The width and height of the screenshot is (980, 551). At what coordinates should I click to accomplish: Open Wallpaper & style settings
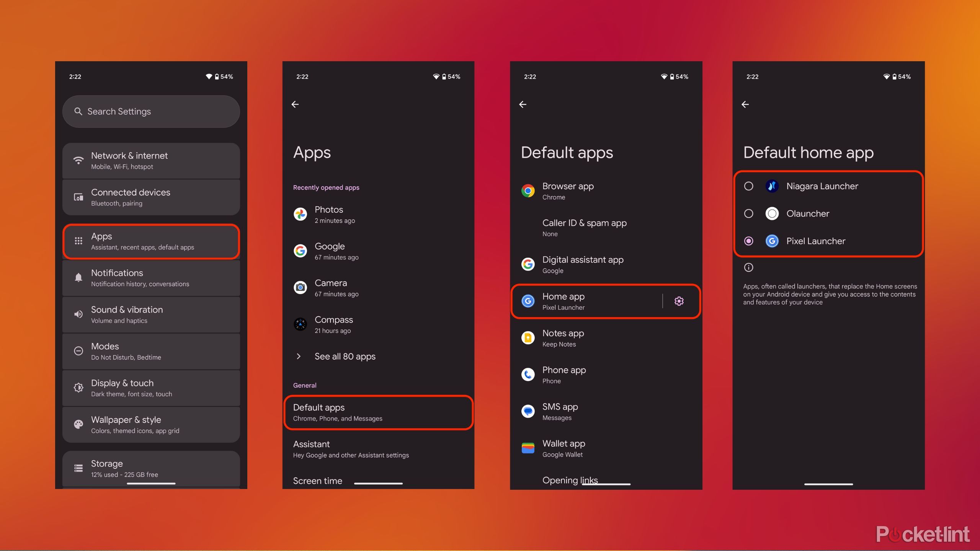click(153, 424)
